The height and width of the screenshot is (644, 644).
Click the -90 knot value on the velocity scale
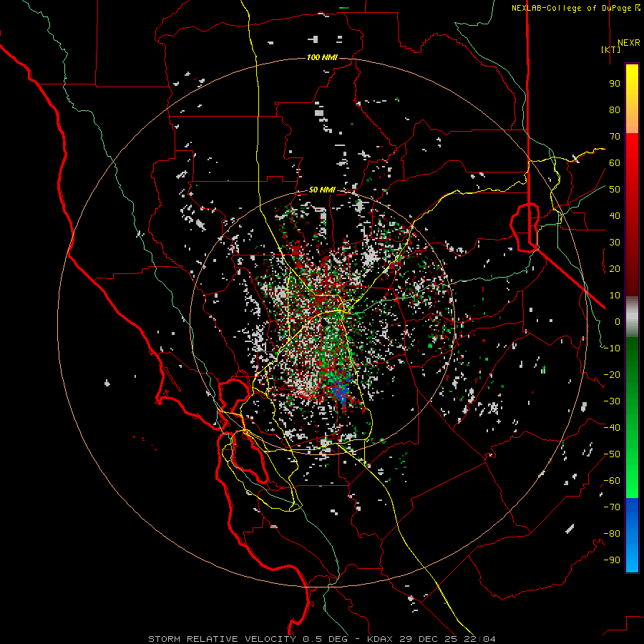pyautogui.click(x=612, y=560)
